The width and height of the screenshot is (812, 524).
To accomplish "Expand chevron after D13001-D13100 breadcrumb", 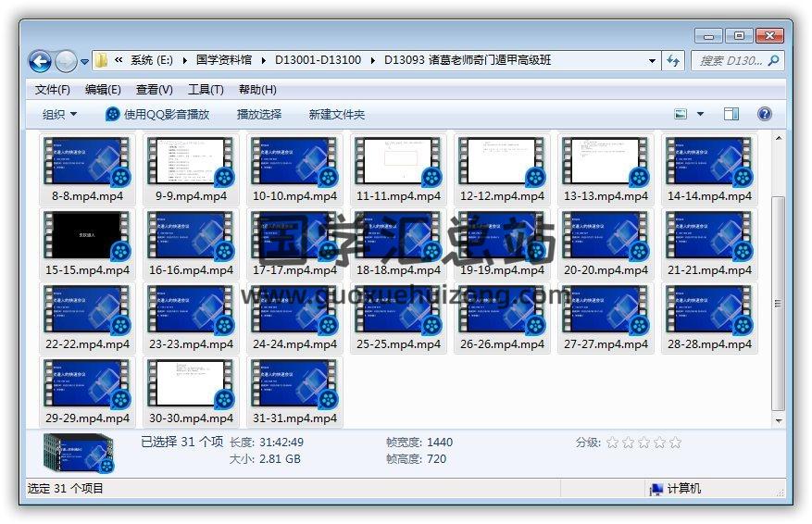I will click(x=373, y=61).
